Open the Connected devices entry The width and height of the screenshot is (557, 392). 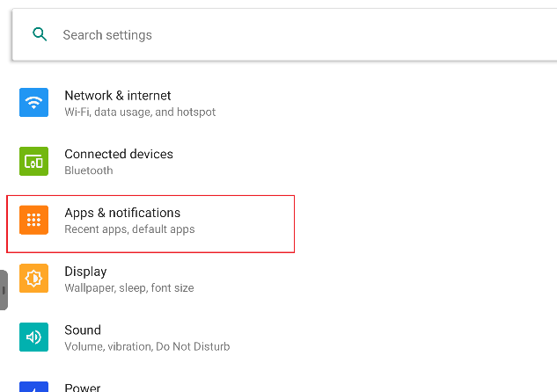tap(119, 154)
